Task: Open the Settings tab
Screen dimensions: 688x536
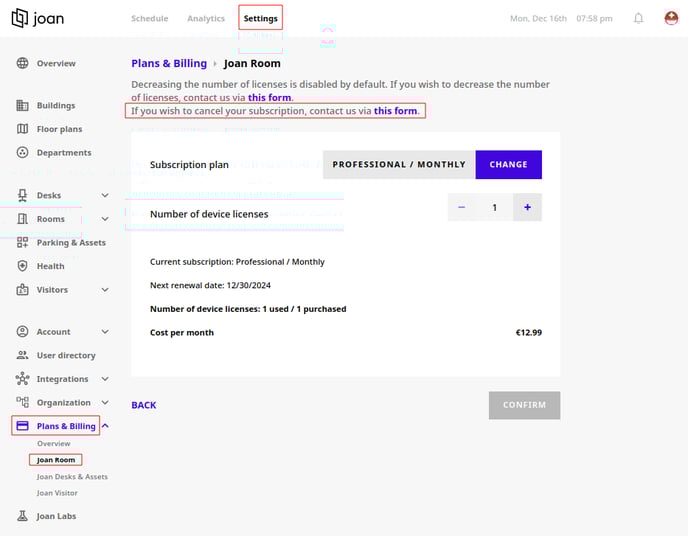Action: 261,18
